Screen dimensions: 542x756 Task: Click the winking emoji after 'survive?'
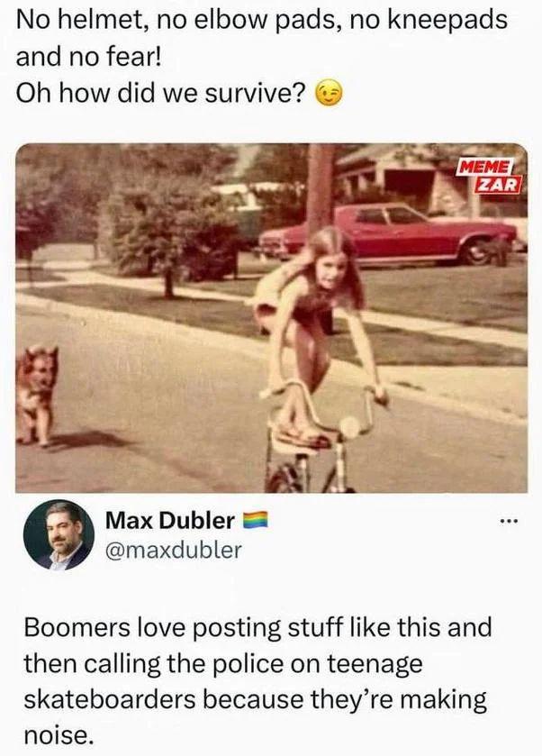click(328, 94)
